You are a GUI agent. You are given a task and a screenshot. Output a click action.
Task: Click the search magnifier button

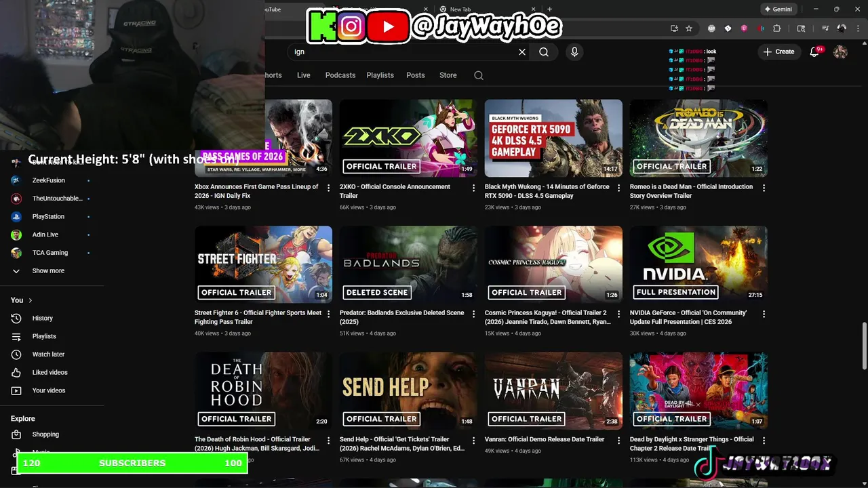pos(544,52)
